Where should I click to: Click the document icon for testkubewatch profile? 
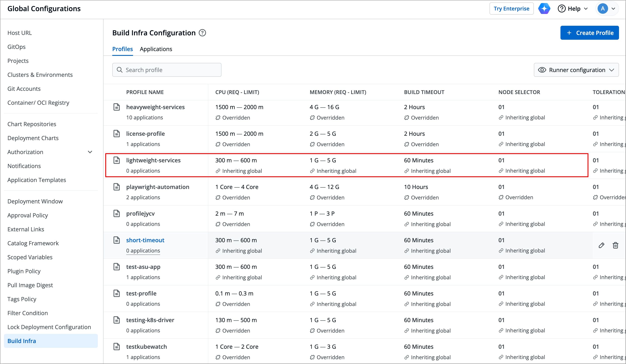(117, 347)
